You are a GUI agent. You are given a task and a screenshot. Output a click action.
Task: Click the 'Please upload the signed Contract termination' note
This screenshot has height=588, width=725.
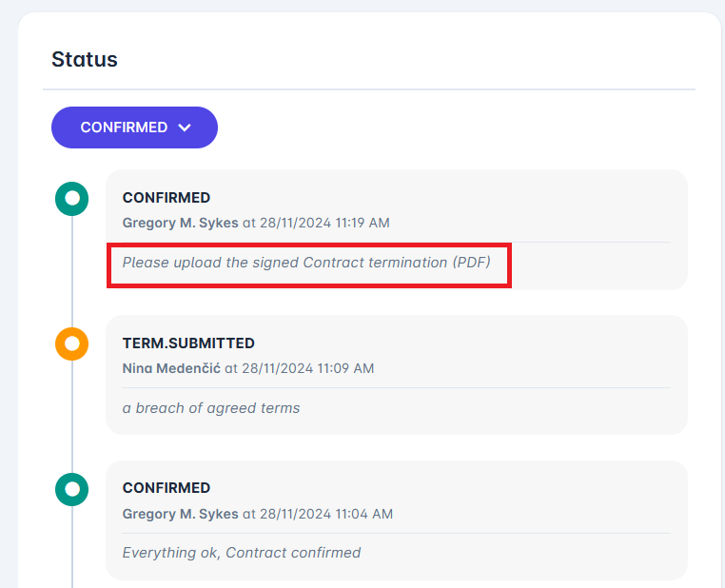pyautogui.click(x=306, y=262)
